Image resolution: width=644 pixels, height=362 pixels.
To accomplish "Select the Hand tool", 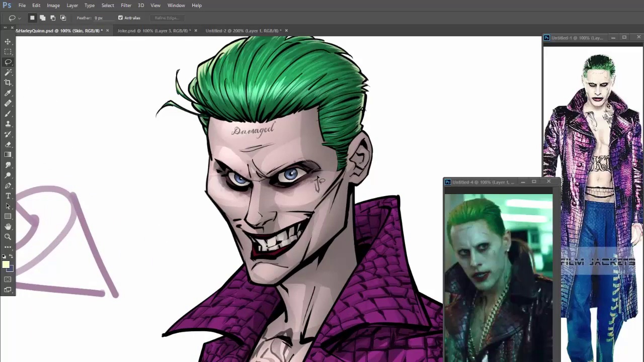I will [8, 227].
